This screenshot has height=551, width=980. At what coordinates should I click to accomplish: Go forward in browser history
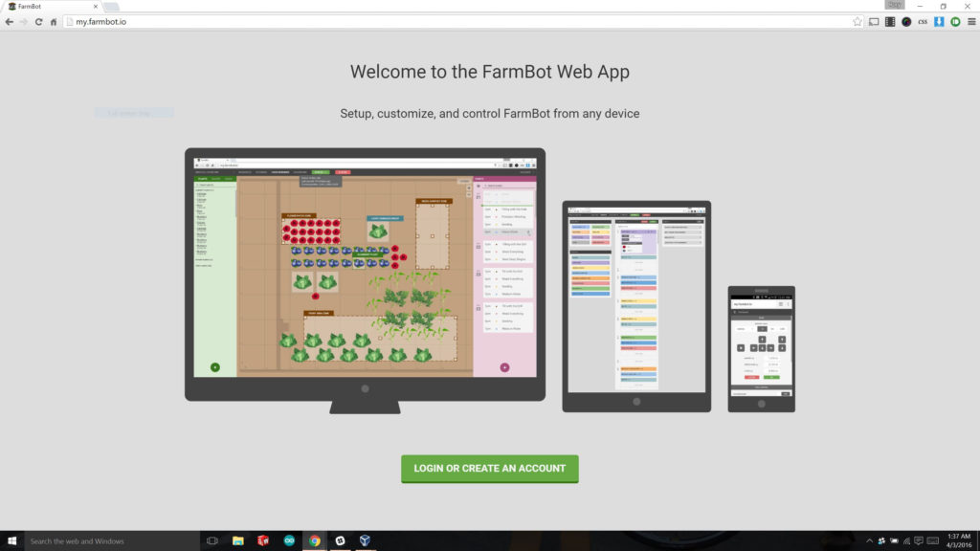point(24,22)
